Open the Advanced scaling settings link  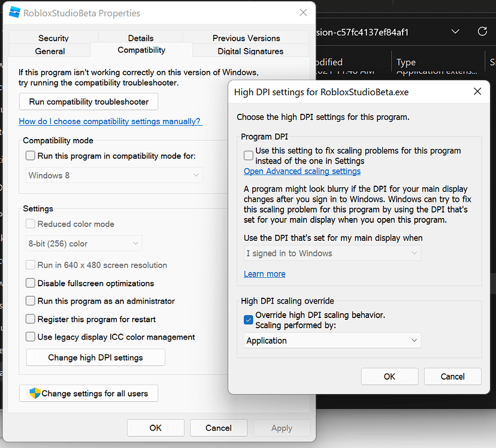pos(302,171)
